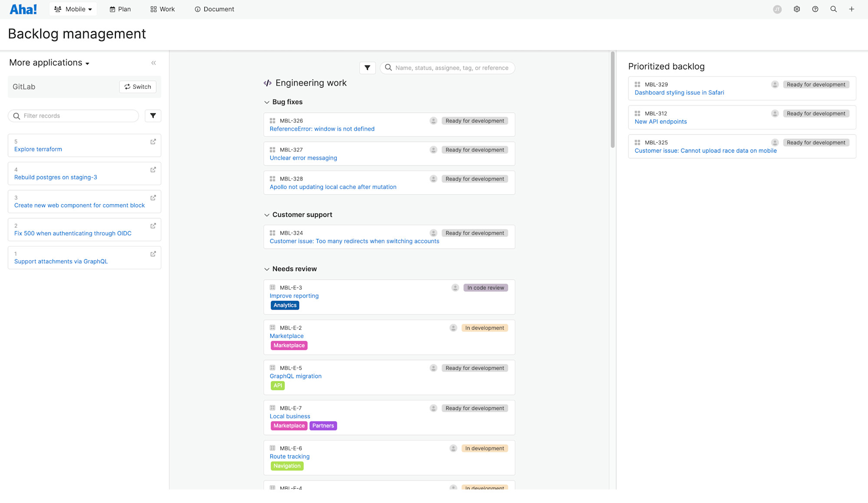The width and height of the screenshot is (868, 503).
Task: Open the More applications dropdown
Action: point(49,62)
